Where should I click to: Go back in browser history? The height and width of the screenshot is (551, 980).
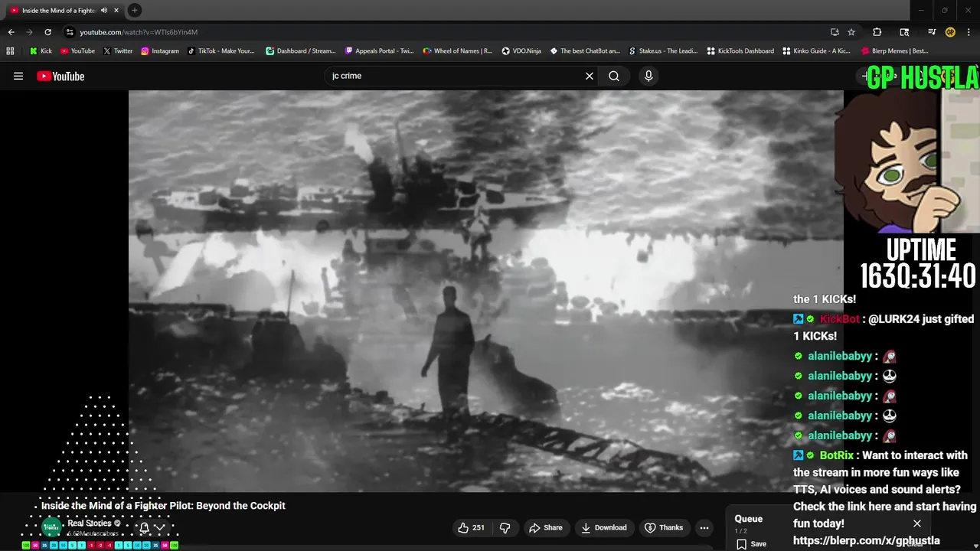[11, 32]
